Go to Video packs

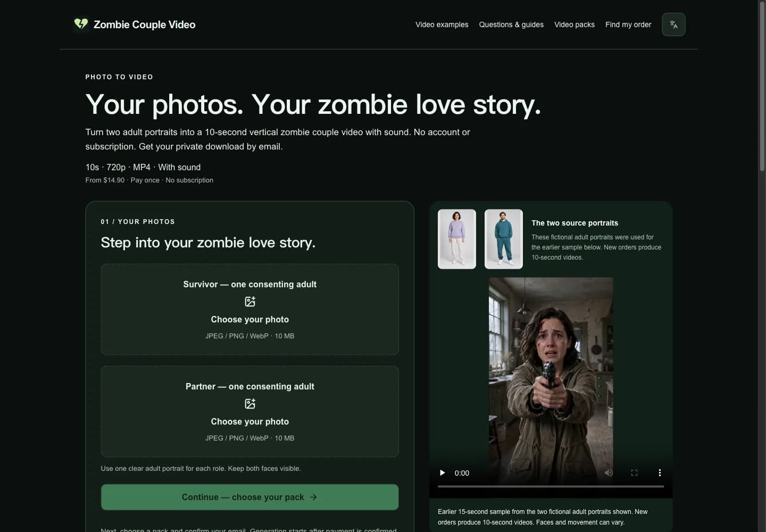click(574, 24)
